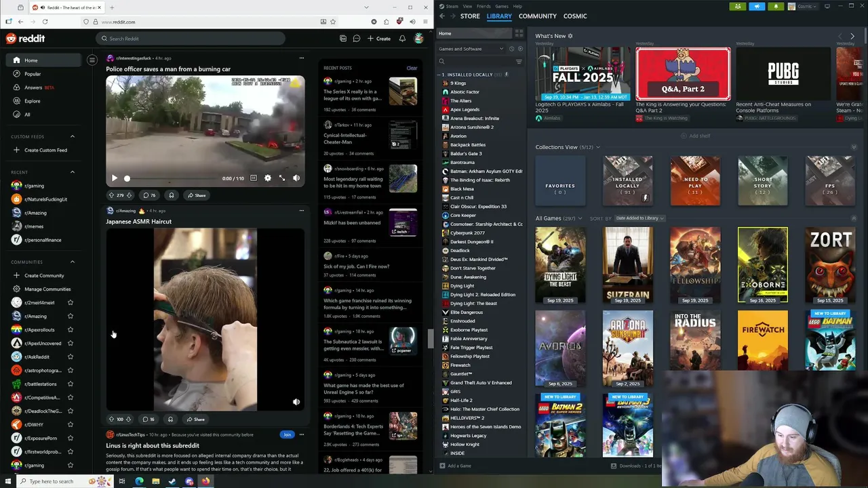Seek on burning car video progress bar
Viewport: 868px width, 488px height.
[x=172, y=179]
